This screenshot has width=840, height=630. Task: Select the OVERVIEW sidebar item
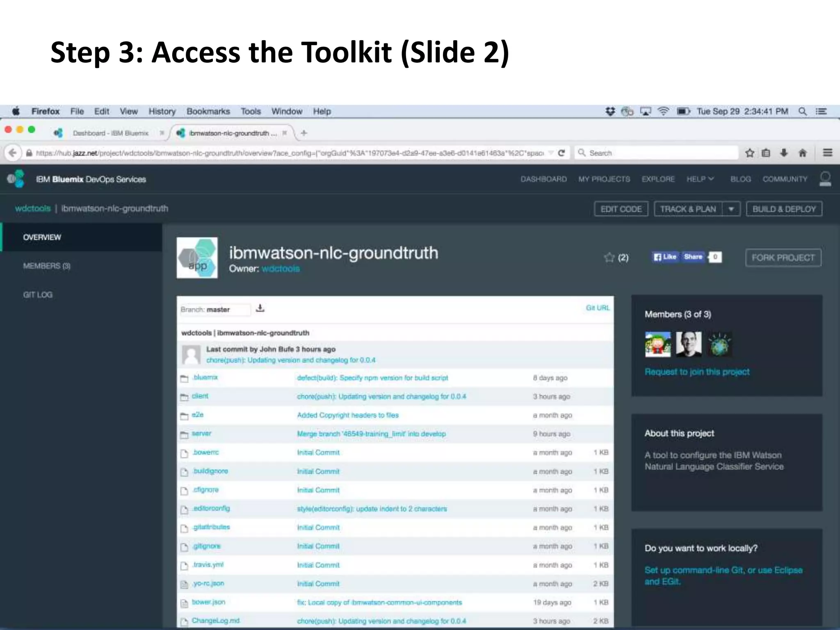point(82,237)
